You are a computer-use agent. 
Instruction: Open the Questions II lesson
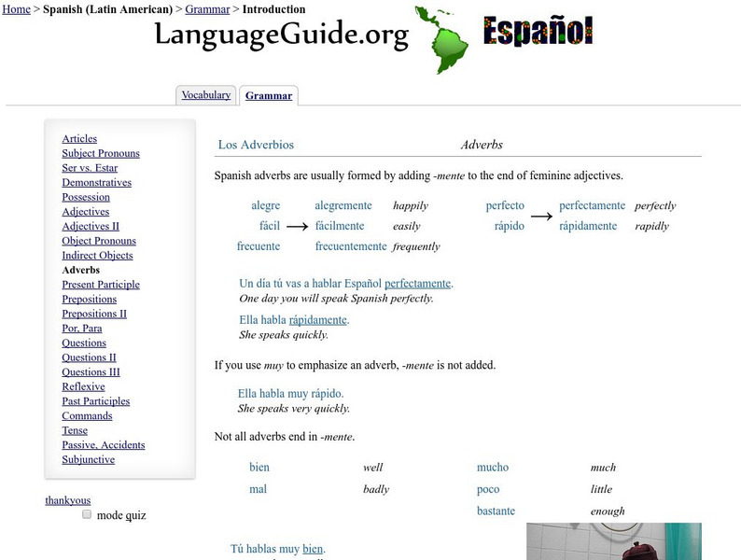(89, 357)
